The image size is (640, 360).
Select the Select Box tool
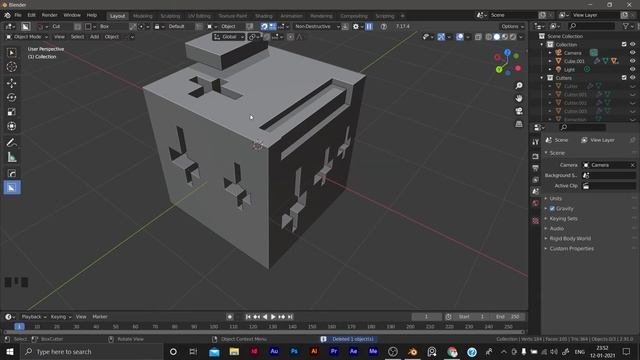point(11,53)
